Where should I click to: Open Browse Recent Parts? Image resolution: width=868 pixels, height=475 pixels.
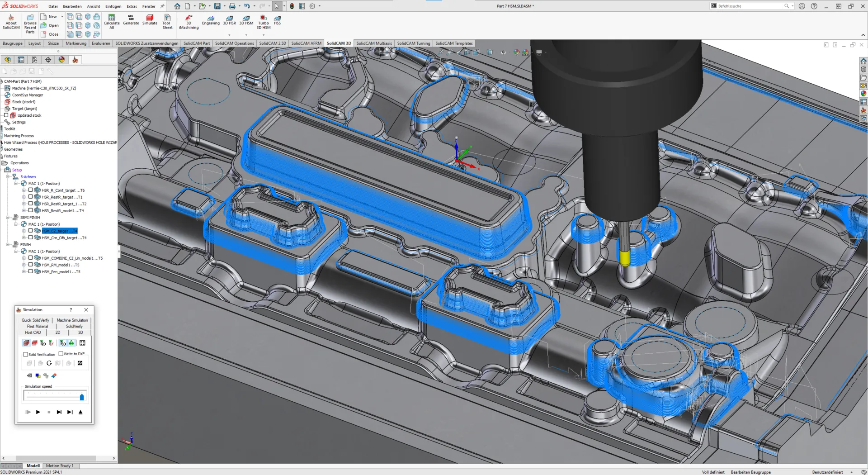tap(29, 23)
